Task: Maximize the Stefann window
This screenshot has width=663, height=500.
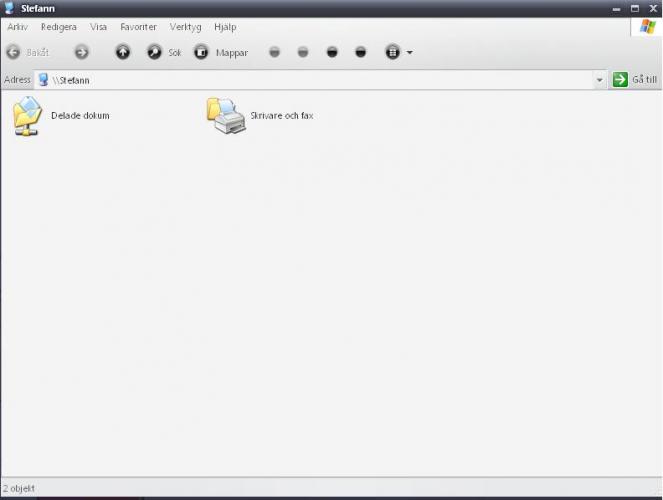Action: (635, 8)
